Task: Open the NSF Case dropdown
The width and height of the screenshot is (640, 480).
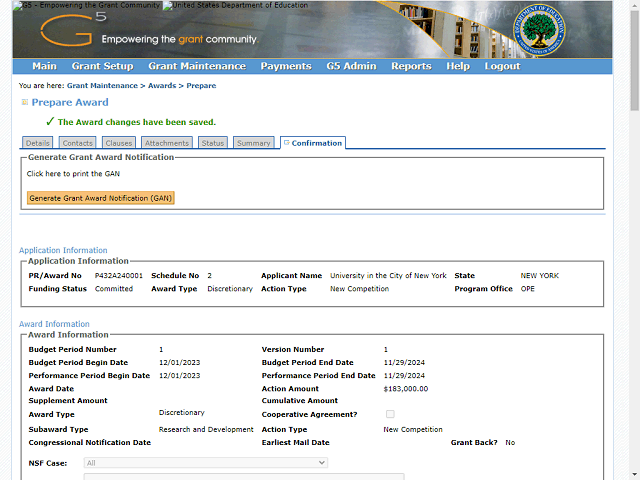Action: (206, 462)
